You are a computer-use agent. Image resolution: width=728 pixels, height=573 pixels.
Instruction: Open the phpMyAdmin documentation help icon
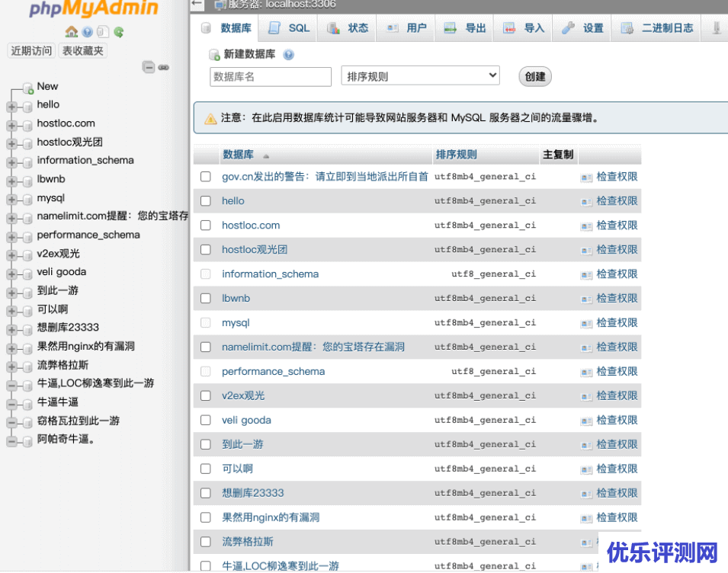pyautogui.click(x=87, y=31)
